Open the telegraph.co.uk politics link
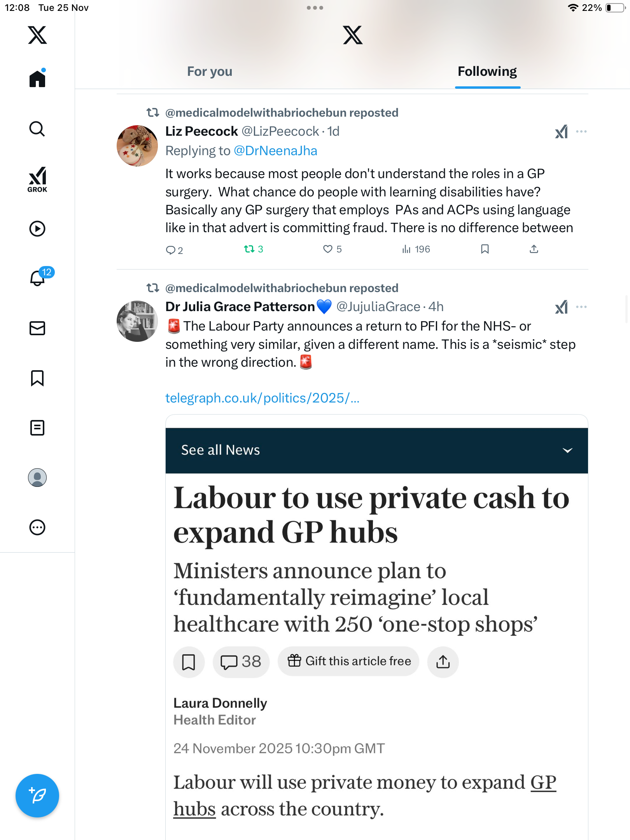Screen dimensions: 630x840 (262, 398)
